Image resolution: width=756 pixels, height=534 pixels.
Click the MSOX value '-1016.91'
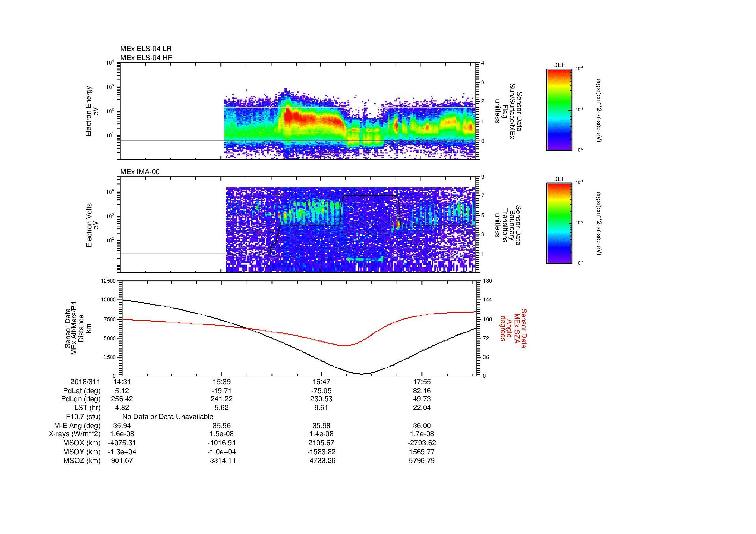pyautogui.click(x=222, y=443)
